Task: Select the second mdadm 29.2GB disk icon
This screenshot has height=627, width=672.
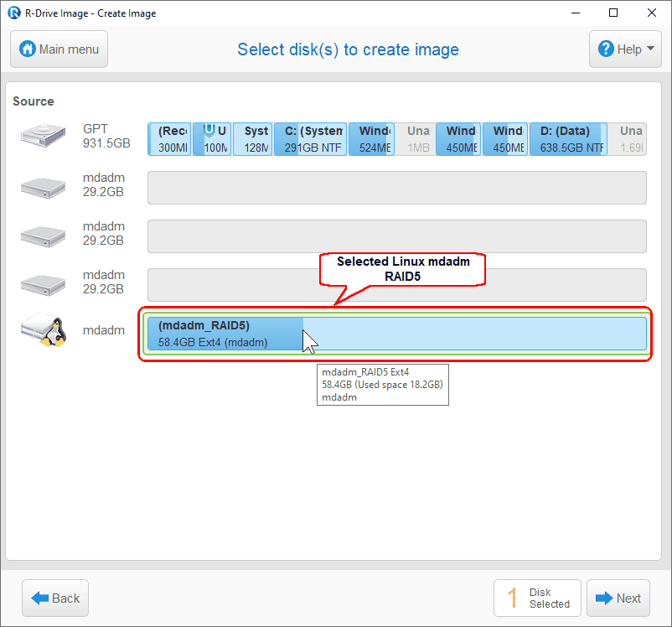Action: [x=43, y=236]
